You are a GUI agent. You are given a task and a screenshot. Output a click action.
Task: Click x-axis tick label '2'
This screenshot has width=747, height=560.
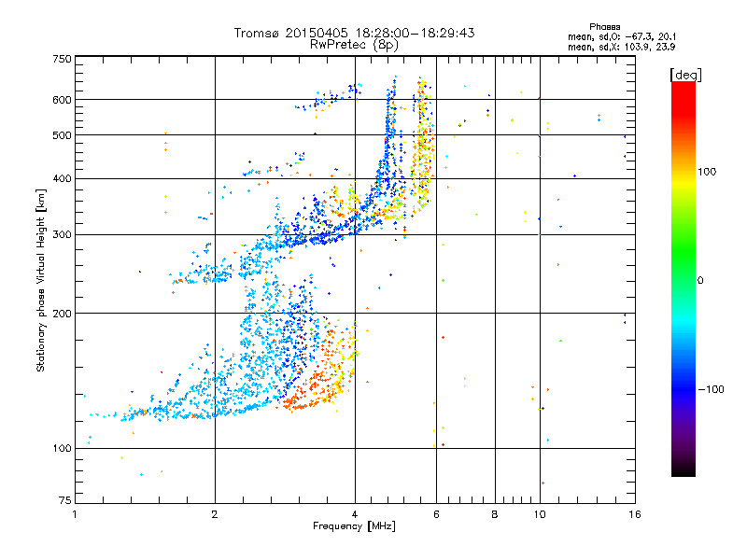tap(215, 514)
